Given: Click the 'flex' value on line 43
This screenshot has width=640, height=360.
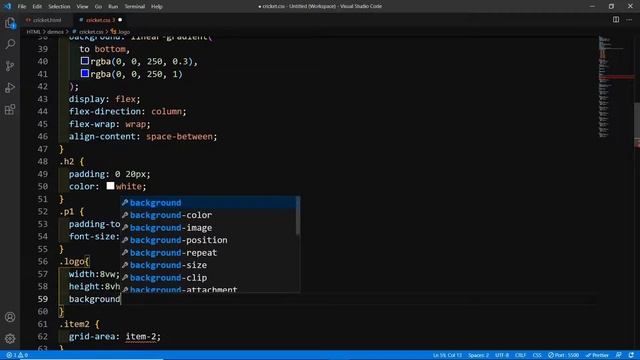Looking at the screenshot, I should [x=126, y=99].
